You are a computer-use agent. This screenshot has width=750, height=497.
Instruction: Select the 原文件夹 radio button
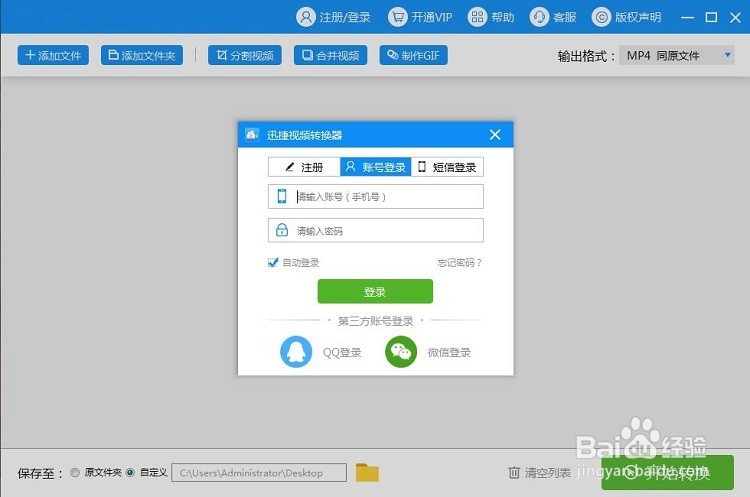coord(75,473)
